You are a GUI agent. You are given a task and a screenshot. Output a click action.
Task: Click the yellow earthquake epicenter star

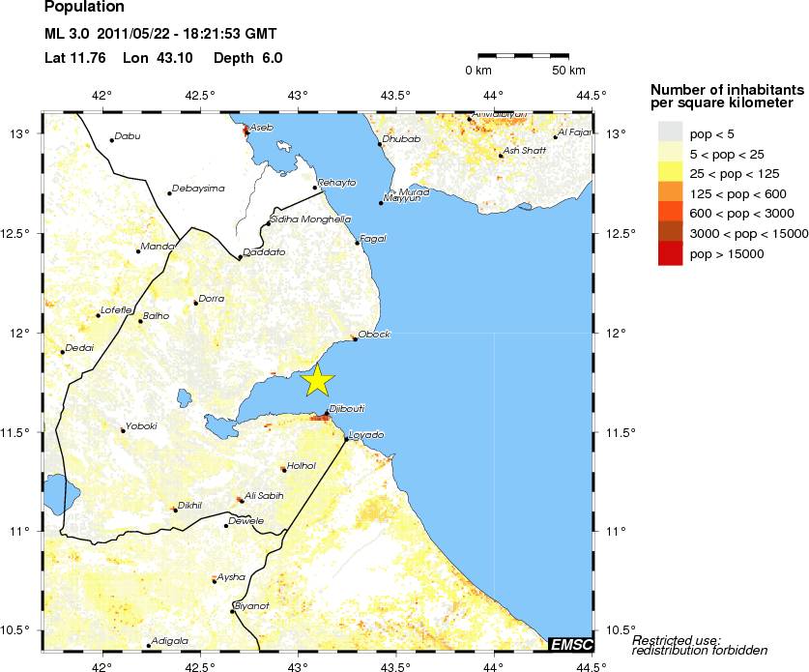point(317,381)
